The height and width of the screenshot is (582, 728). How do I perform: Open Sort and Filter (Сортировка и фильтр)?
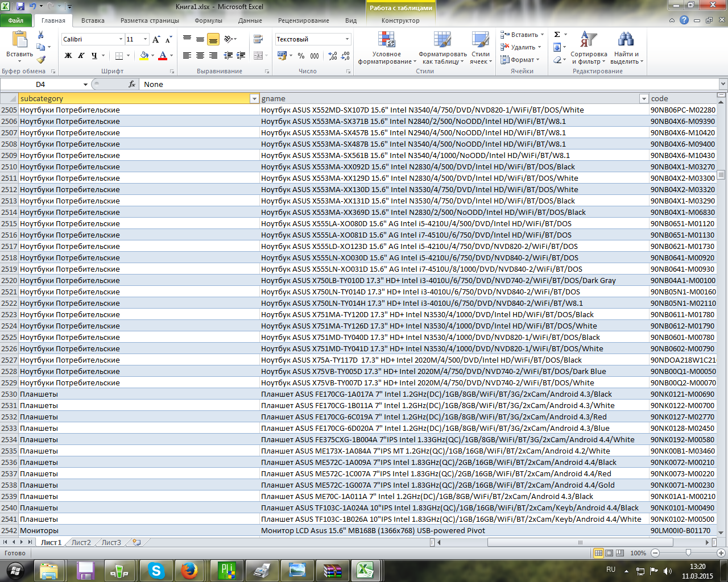[589, 48]
